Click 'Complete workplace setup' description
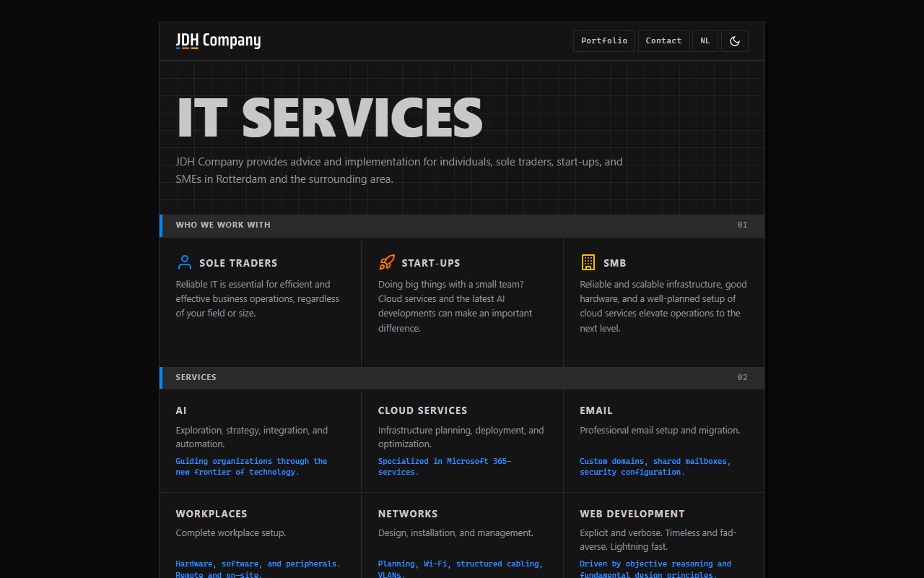This screenshot has width=924, height=578. [231, 533]
